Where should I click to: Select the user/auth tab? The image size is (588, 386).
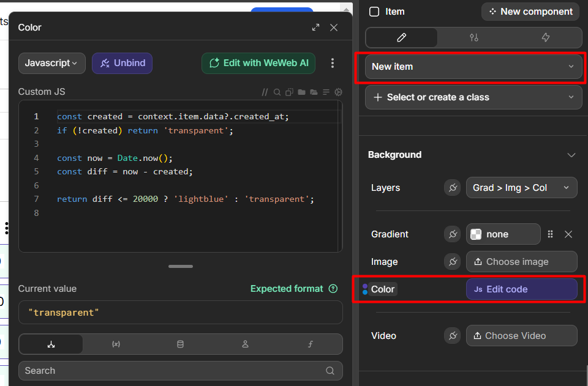(245, 344)
